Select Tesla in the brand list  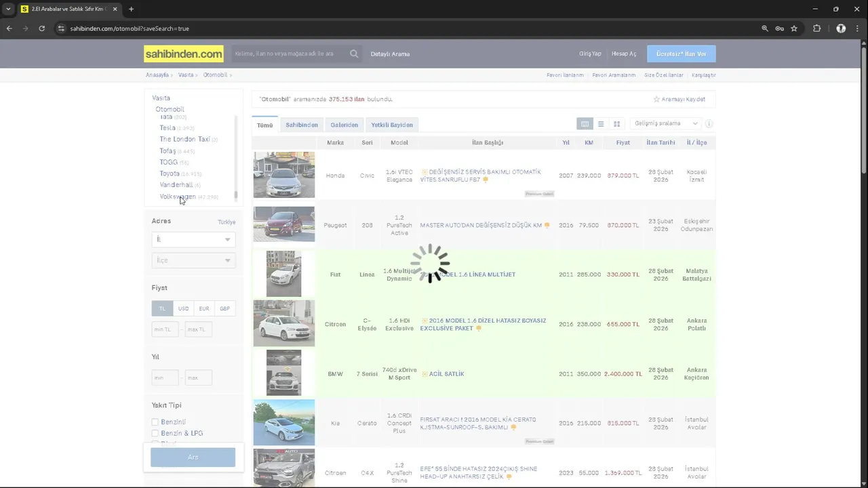[167, 127]
